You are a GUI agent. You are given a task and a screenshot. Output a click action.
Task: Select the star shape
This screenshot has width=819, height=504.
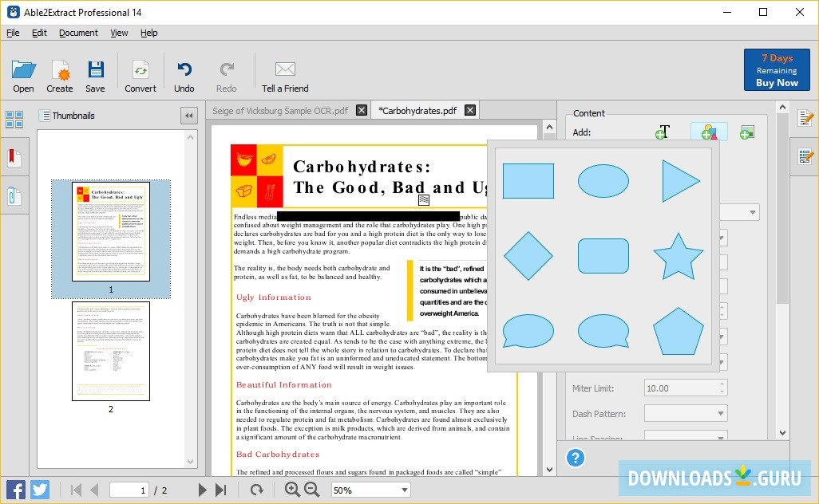(678, 256)
